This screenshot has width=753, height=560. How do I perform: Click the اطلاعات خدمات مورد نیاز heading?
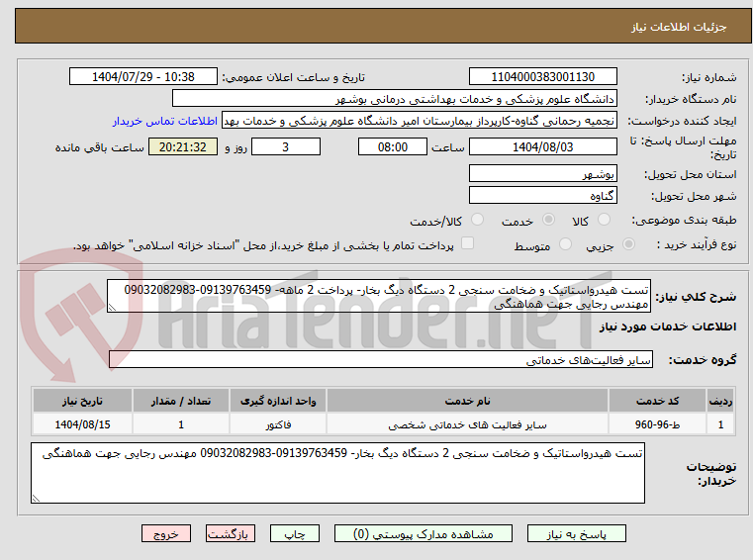668,327
